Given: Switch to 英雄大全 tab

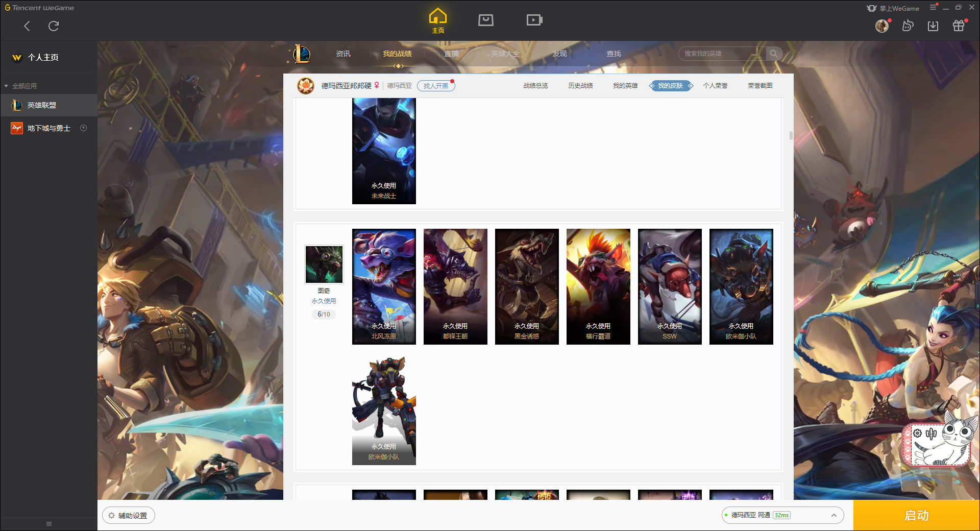Looking at the screenshot, I should click(505, 54).
